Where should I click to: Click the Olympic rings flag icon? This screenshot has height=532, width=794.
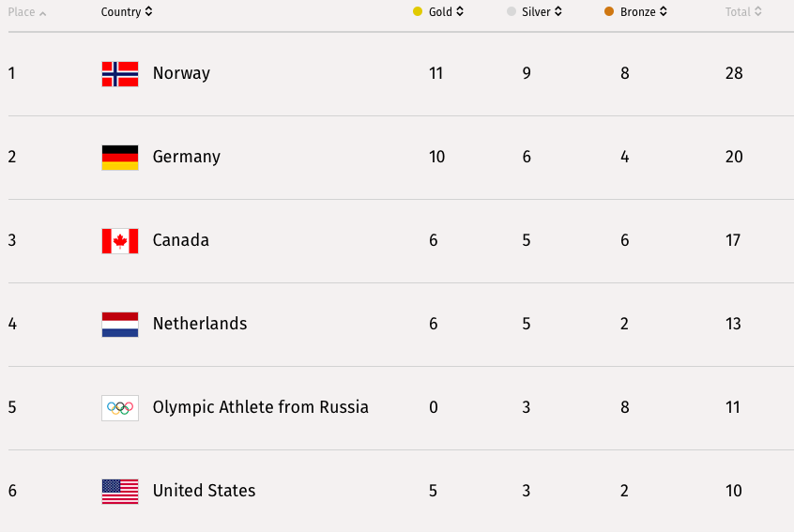tap(120, 407)
